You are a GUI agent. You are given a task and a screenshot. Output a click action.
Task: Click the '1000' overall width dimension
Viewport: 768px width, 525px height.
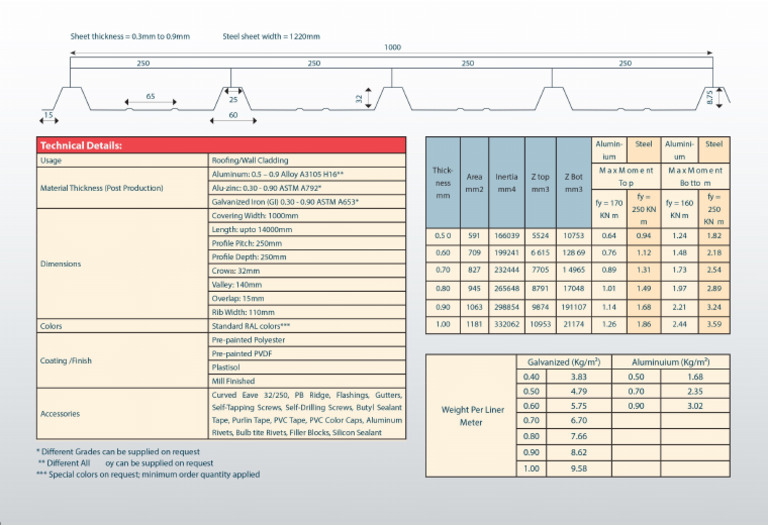(392, 48)
